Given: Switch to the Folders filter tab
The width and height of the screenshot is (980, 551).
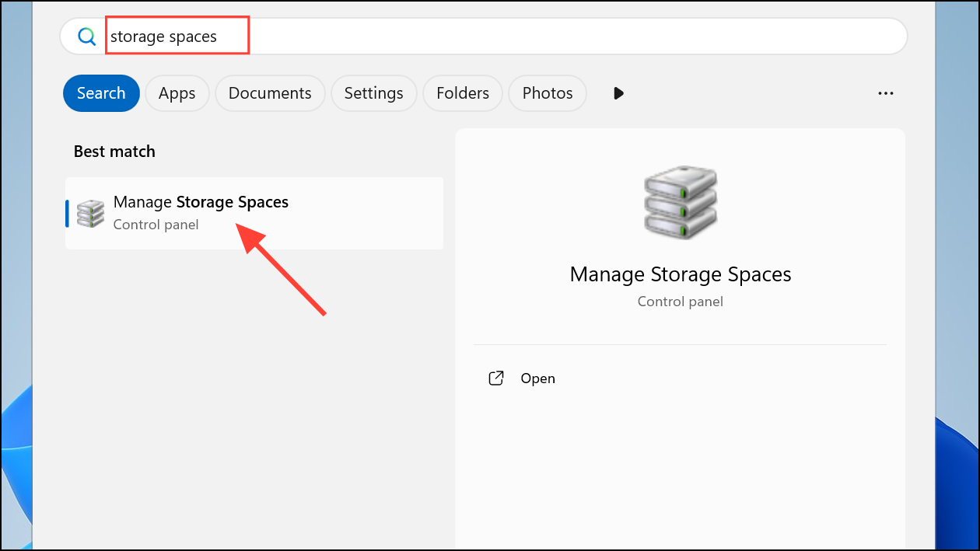Looking at the screenshot, I should 463,93.
